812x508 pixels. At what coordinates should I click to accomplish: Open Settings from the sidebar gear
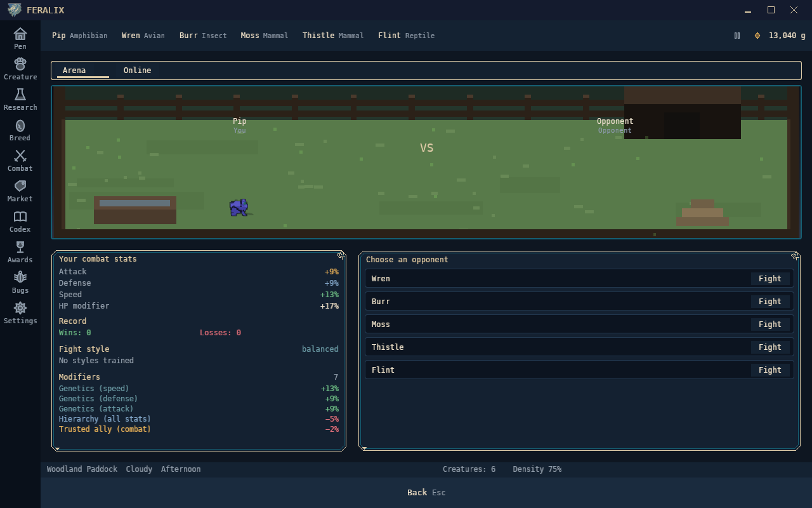coord(20,312)
